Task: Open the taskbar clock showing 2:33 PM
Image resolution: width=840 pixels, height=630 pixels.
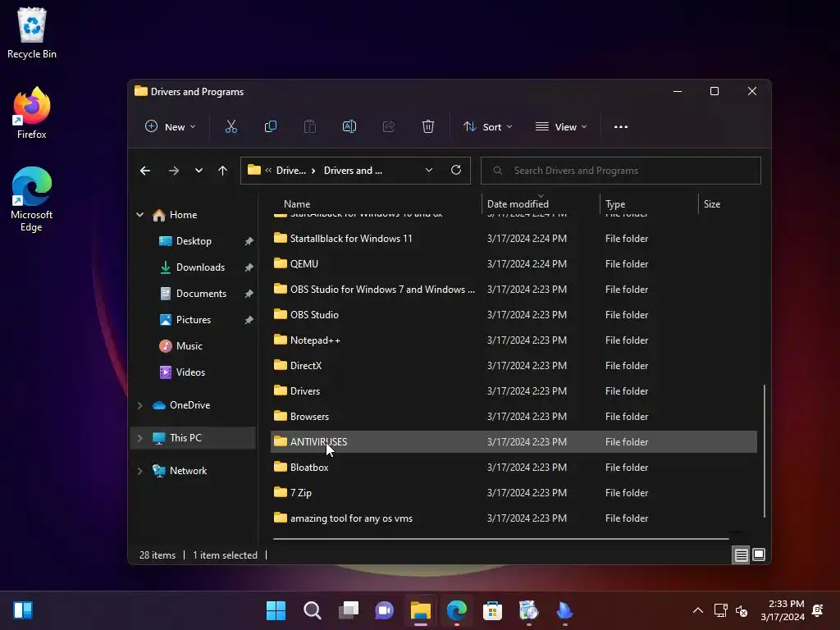Action: pos(783,610)
